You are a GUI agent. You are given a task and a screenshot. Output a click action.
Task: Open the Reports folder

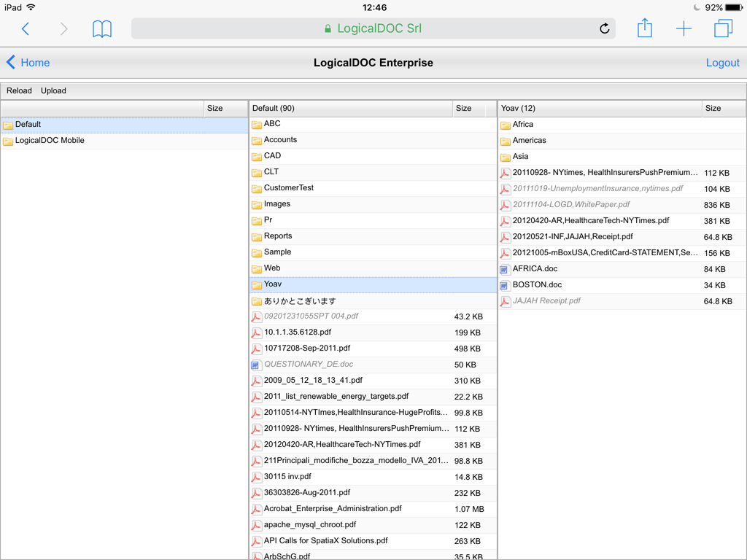click(x=373, y=236)
